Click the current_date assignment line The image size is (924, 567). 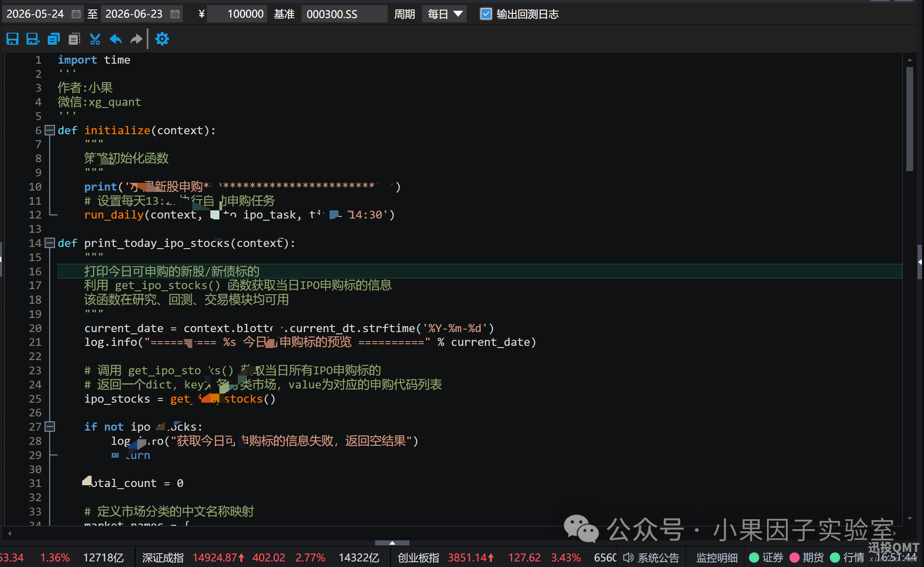[289, 328]
